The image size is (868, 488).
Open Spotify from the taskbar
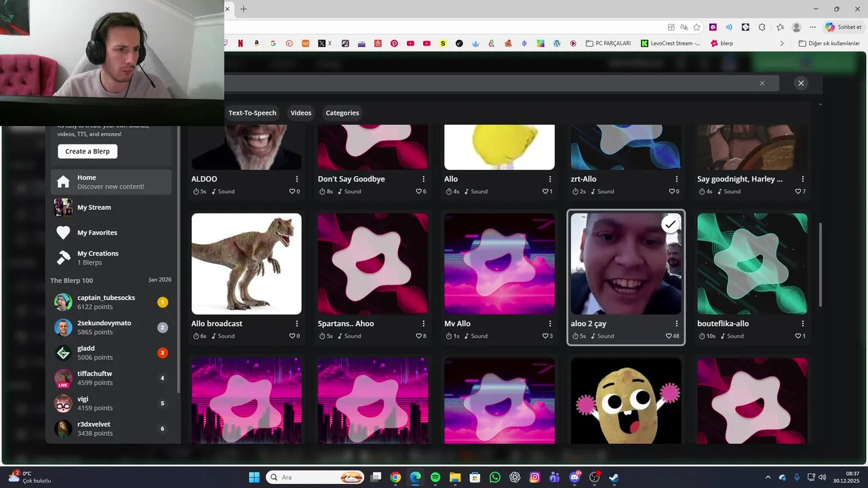pos(435,477)
